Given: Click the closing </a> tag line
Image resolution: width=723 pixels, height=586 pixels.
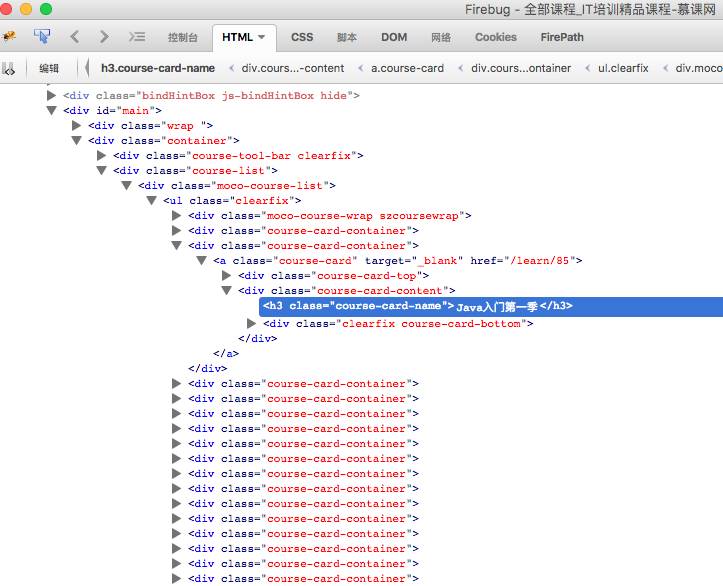Looking at the screenshot, I should coord(226,354).
